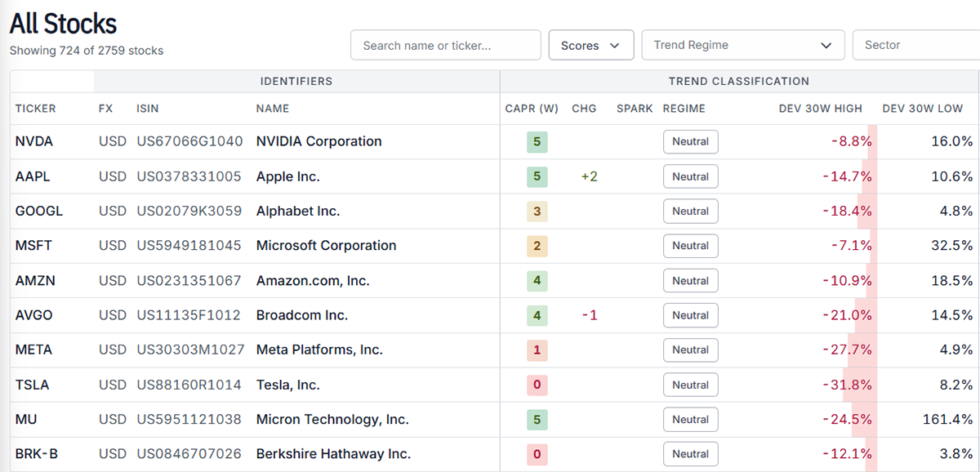Screen dimensions: 980x472
Task: Click TSLA's CAPR score badge showing 0
Action: point(537,385)
